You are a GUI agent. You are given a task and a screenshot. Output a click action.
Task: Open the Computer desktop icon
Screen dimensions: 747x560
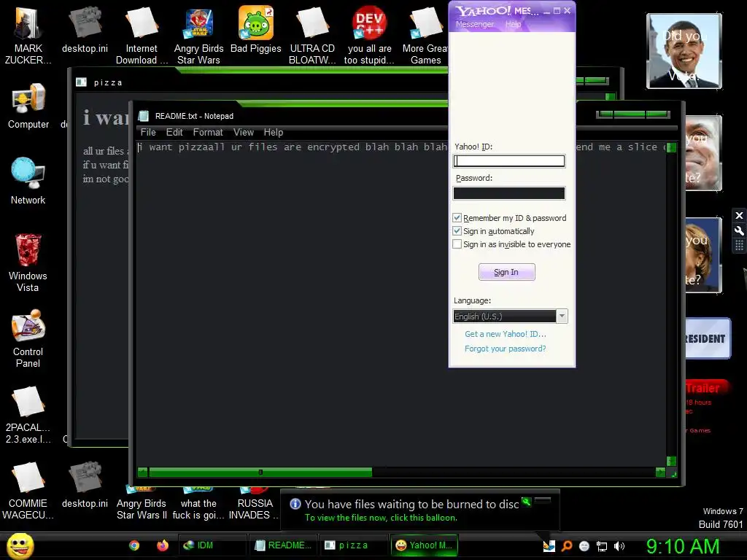(x=28, y=106)
